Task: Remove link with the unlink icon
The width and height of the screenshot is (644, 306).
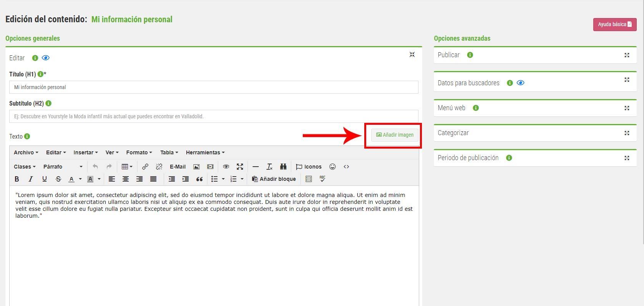Action: pos(159,167)
